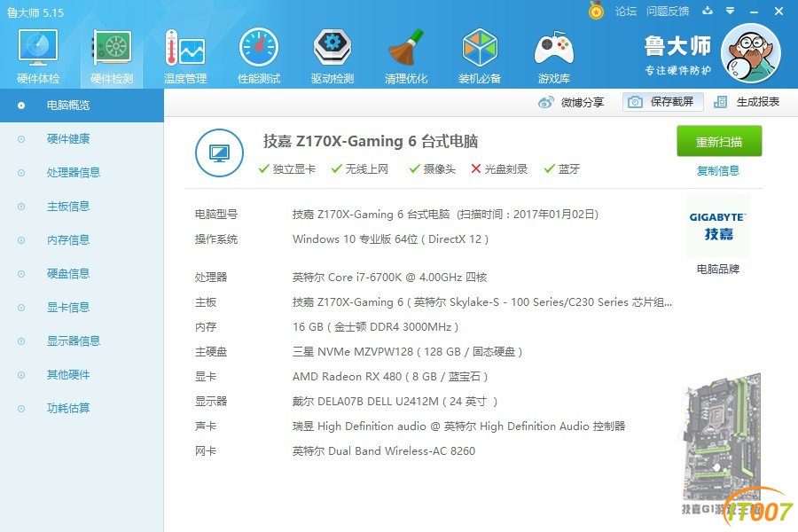Open the 硬件体检 hardware checkup icon
The width and height of the screenshot is (798, 532).
point(38,56)
